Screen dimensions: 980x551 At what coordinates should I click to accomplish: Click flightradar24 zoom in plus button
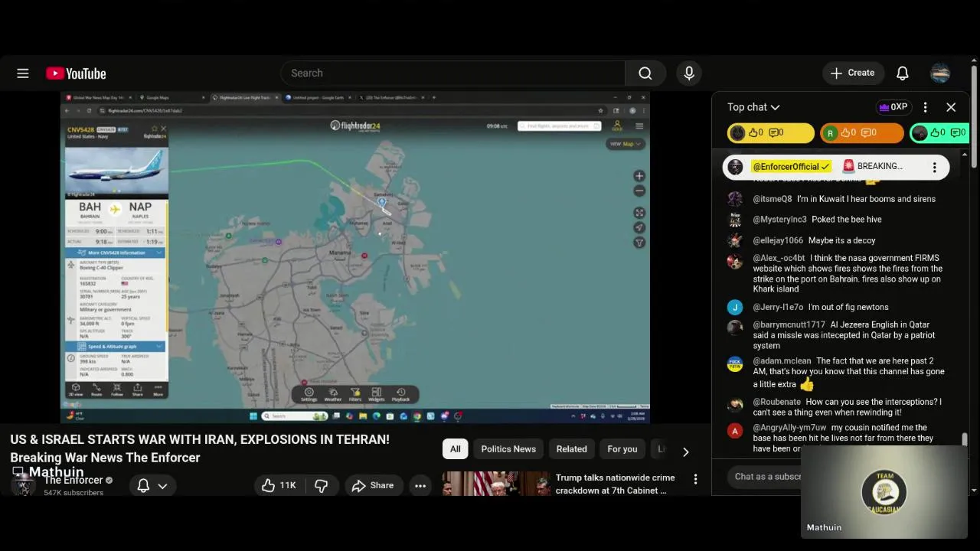coord(639,176)
